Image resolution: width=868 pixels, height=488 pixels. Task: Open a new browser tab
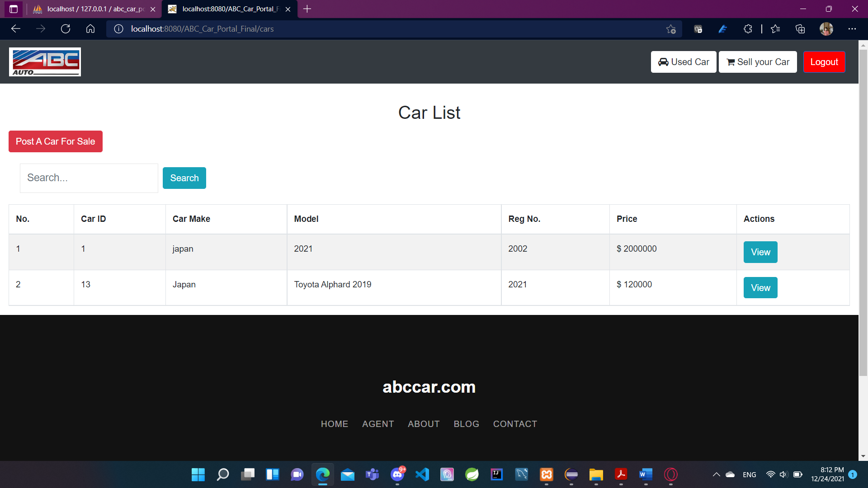pos(307,9)
